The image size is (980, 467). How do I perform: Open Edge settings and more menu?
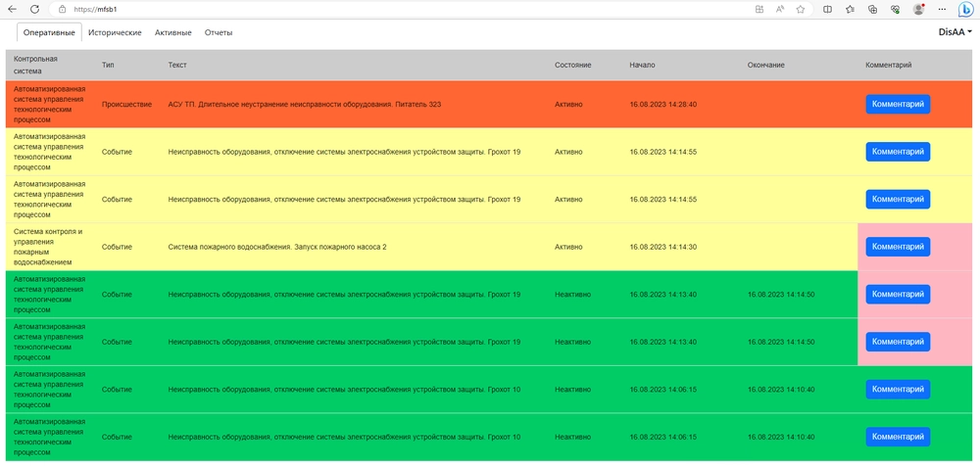tap(941, 9)
